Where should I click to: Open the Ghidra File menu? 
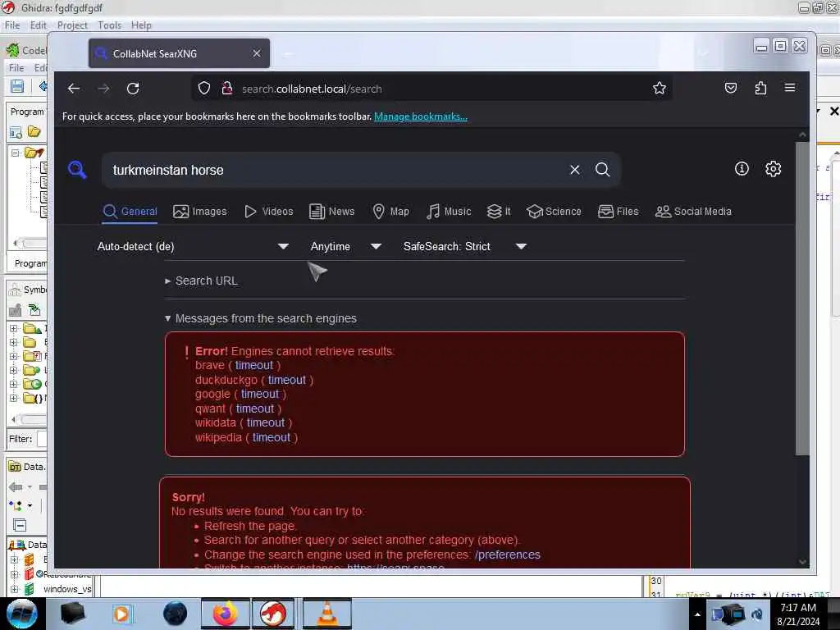pyautogui.click(x=12, y=25)
